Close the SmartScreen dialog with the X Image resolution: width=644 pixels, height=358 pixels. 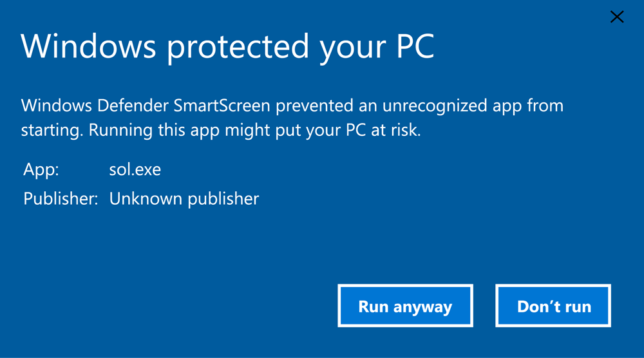click(x=617, y=17)
